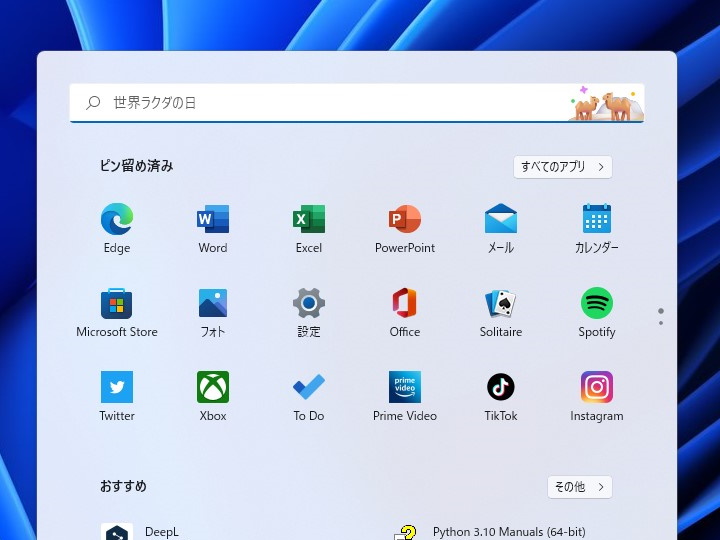Open Spotify pinned app
This screenshot has width=720, height=540.
[596, 312]
